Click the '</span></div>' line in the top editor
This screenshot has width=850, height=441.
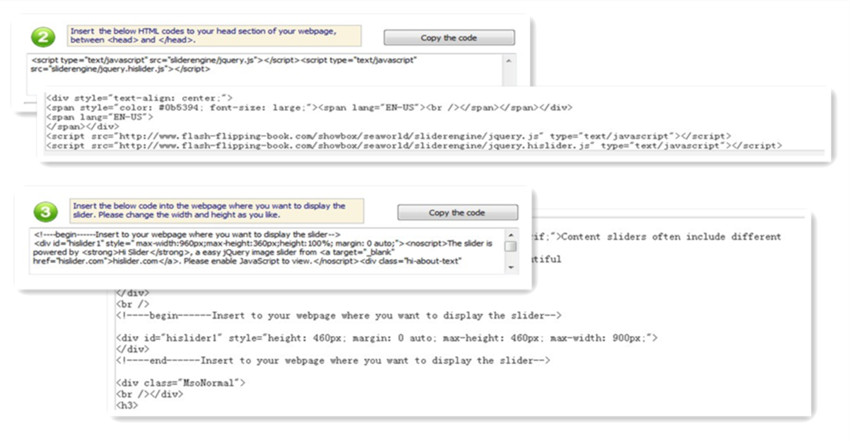82,126
